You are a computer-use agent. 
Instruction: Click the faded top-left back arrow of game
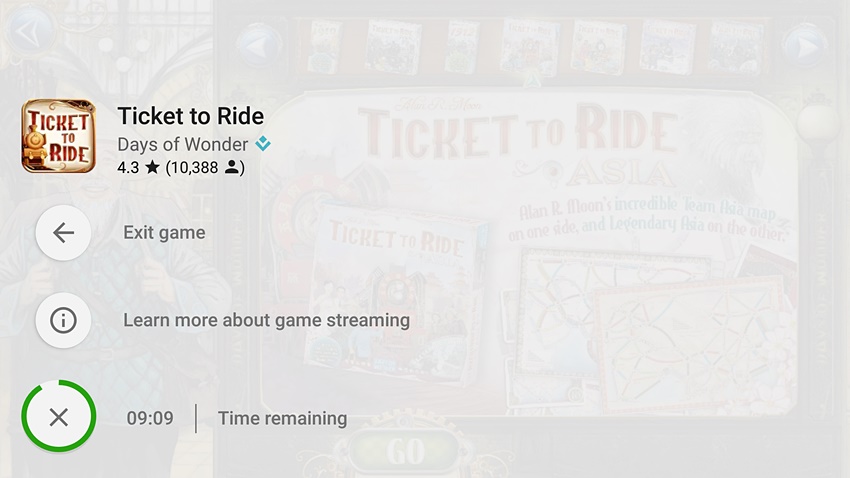pyautogui.click(x=28, y=31)
